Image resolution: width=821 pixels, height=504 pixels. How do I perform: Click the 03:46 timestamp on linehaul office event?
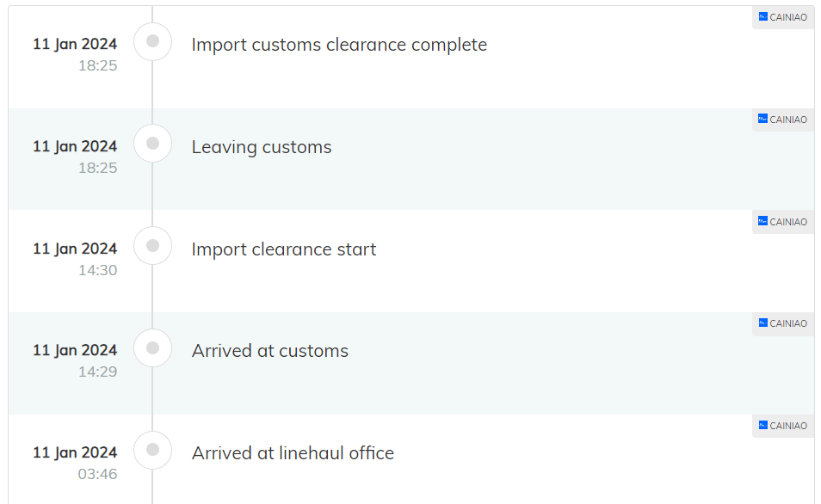tap(98, 474)
